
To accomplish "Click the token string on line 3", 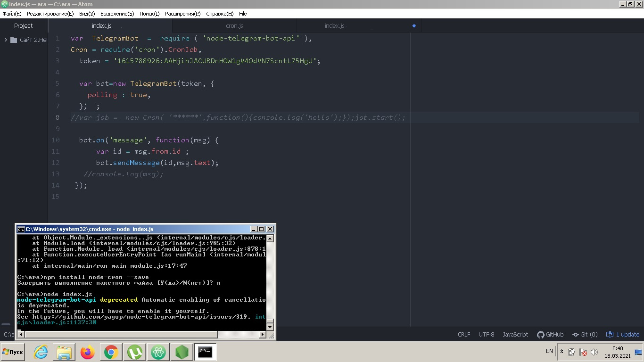I will click(x=215, y=61).
